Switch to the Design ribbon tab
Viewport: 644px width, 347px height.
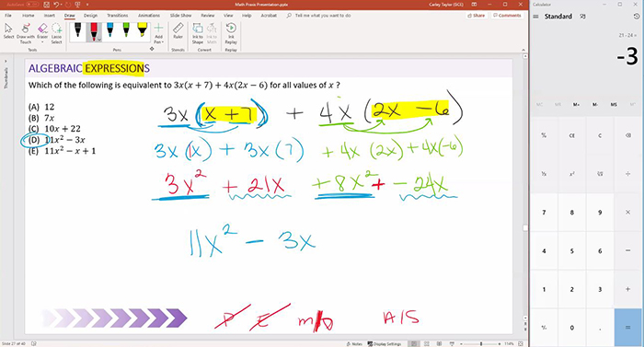[x=90, y=16]
